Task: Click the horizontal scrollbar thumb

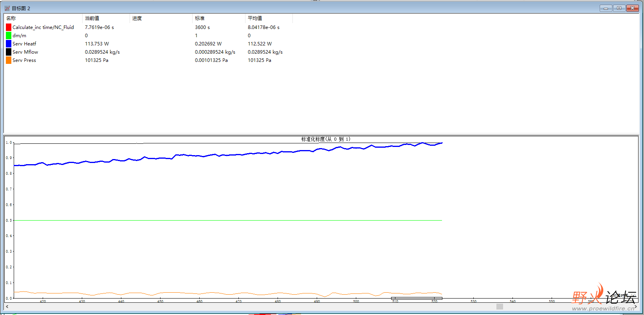Action: [x=500, y=306]
